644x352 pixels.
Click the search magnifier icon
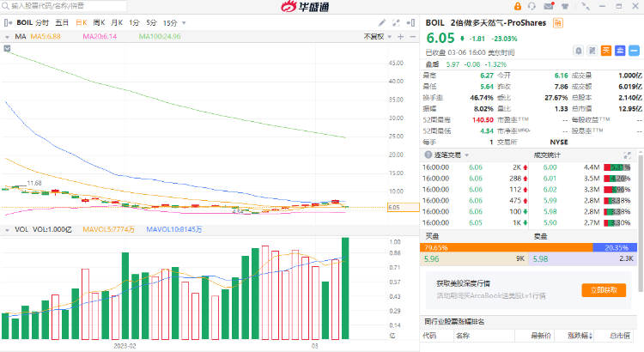click(6, 6)
